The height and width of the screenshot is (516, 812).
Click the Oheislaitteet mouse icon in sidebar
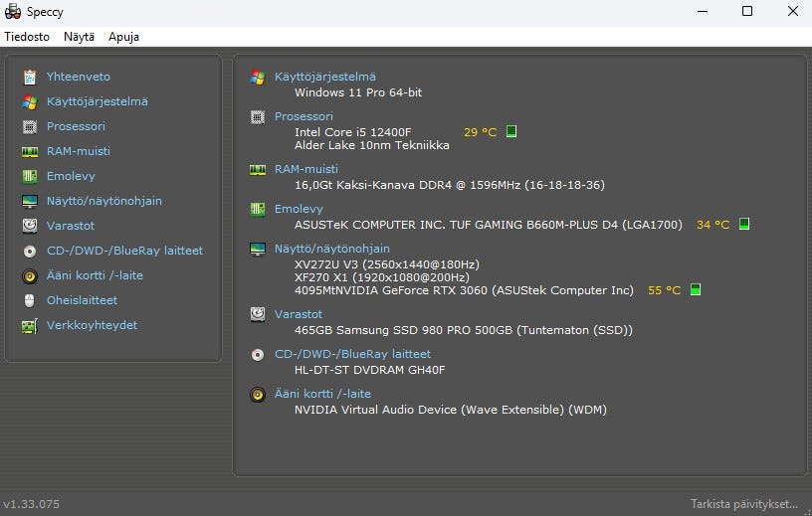tap(30, 300)
